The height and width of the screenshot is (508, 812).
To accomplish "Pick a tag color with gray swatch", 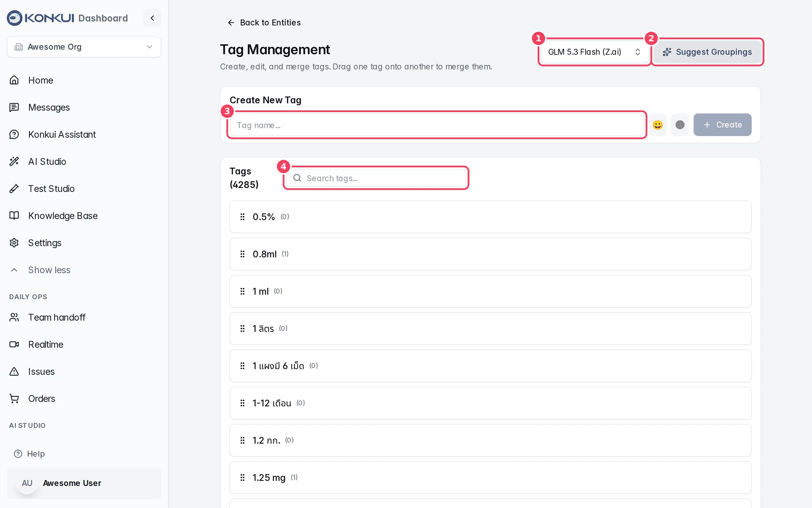I will click(x=680, y=125).
